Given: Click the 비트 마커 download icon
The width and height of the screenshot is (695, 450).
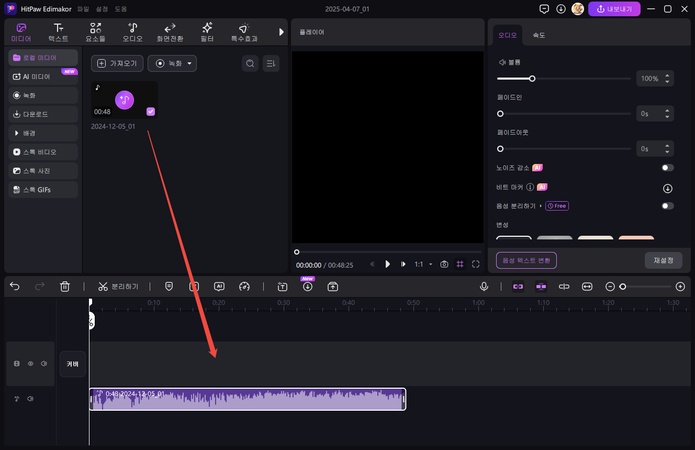Looking at the screenshot, I should click(667, 187).
